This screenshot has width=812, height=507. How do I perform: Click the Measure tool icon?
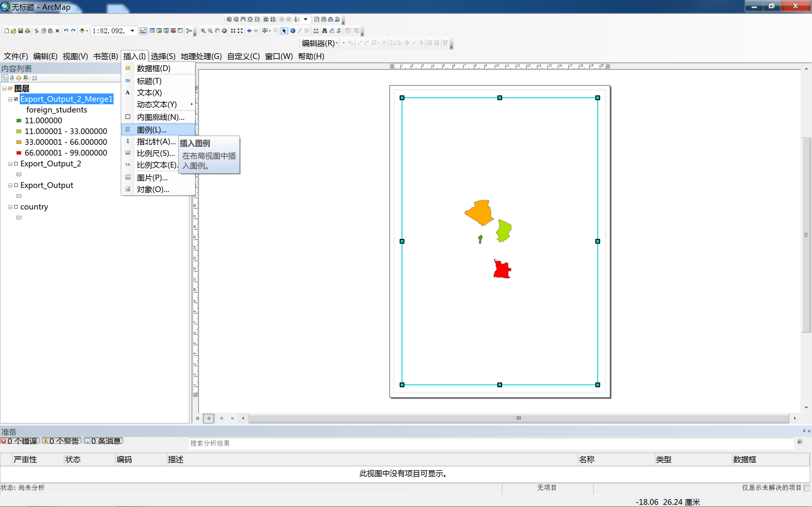pos(316,31)
